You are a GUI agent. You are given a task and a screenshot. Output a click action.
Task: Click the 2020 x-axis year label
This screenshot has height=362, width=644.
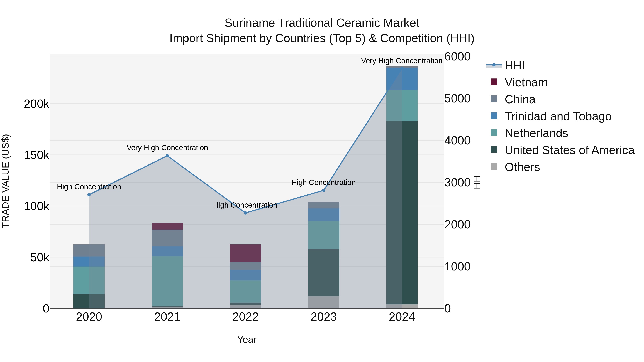pos(89,317)
